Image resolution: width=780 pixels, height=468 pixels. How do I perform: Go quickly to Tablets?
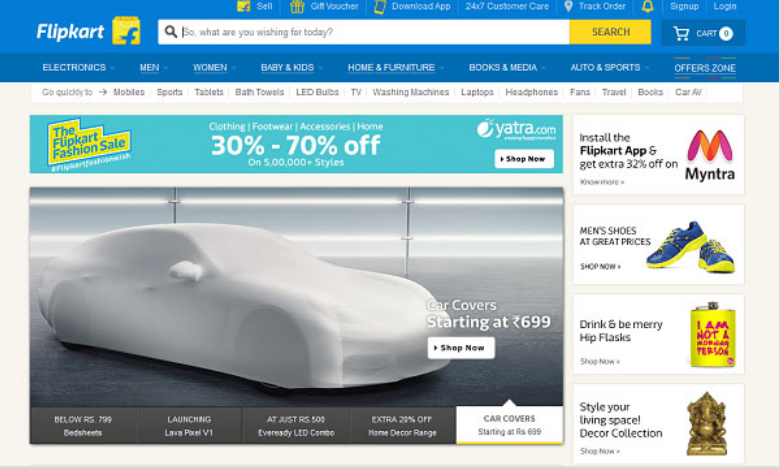(x=209, y=92)
